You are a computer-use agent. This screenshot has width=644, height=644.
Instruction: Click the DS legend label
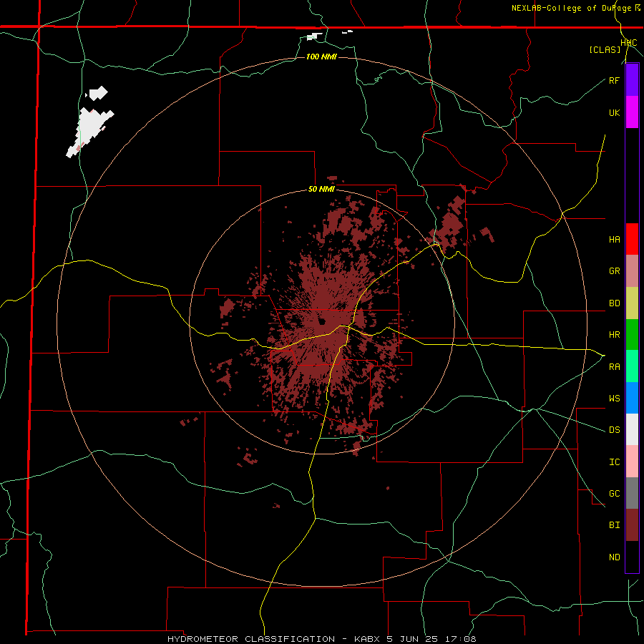[x=614, y=430]
